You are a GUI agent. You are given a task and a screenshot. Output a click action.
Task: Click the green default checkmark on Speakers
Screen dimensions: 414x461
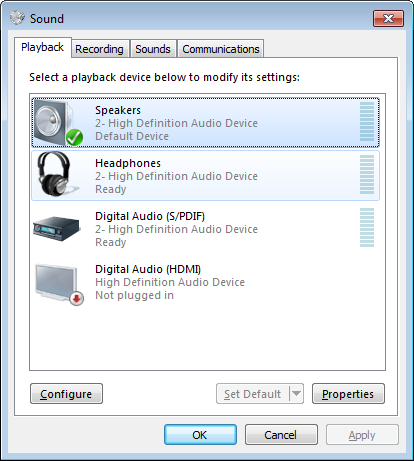pyautogui.click(x=74, y=137)
